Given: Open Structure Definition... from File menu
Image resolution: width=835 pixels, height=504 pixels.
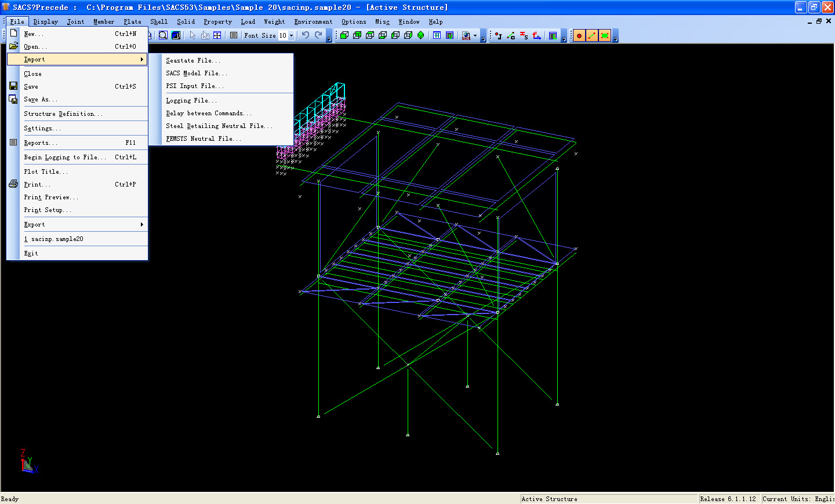Looking at the screenshot, I should point(78,114).
